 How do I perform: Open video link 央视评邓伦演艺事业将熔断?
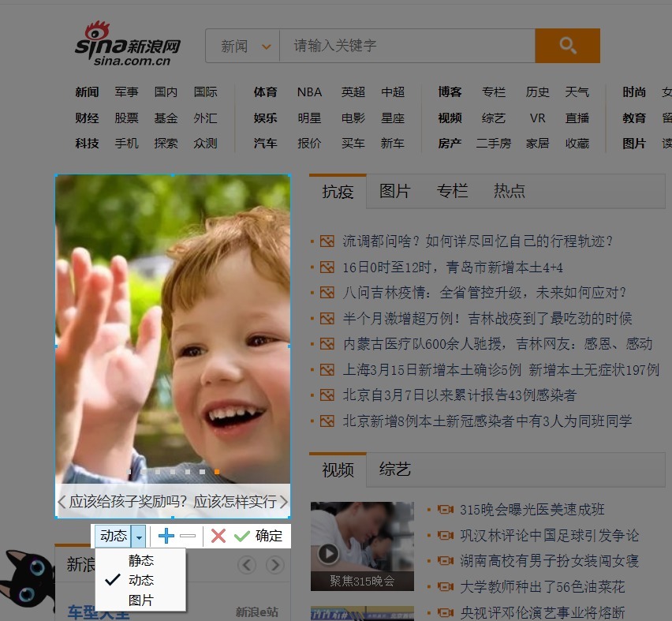[542, 612]
